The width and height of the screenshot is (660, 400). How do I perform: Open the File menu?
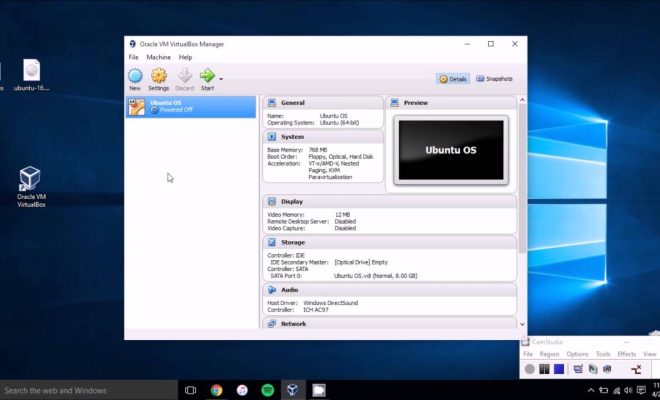click(x=133, y=57)
